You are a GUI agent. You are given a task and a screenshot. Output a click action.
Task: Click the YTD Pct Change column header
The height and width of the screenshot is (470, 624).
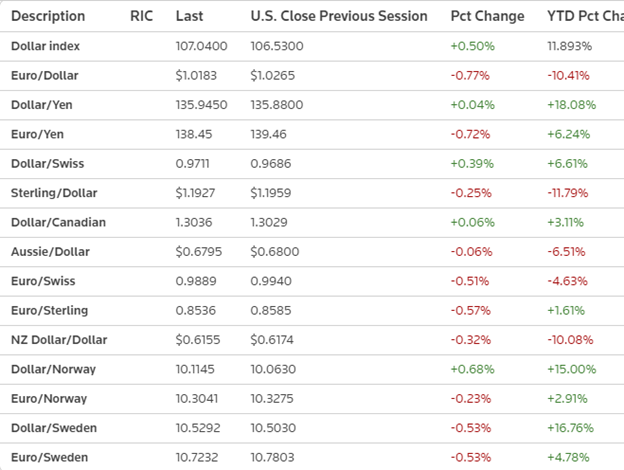(584, 17)
